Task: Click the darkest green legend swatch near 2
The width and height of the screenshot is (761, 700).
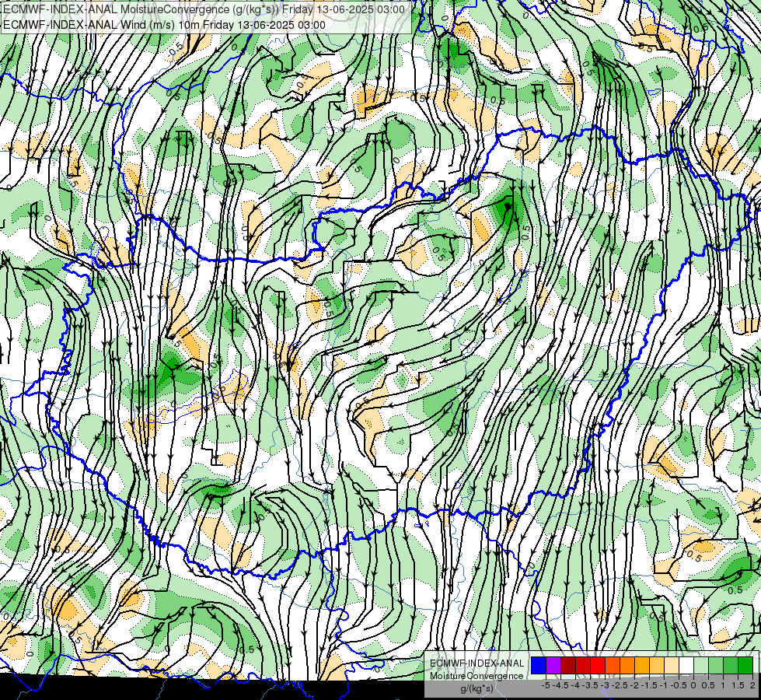Action: click(x=745, y=665)
